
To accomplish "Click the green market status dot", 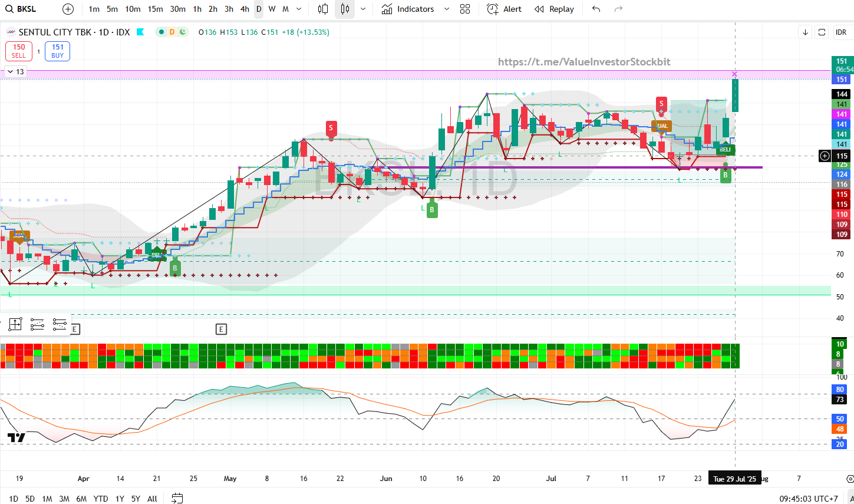I will tap(161, 32).
